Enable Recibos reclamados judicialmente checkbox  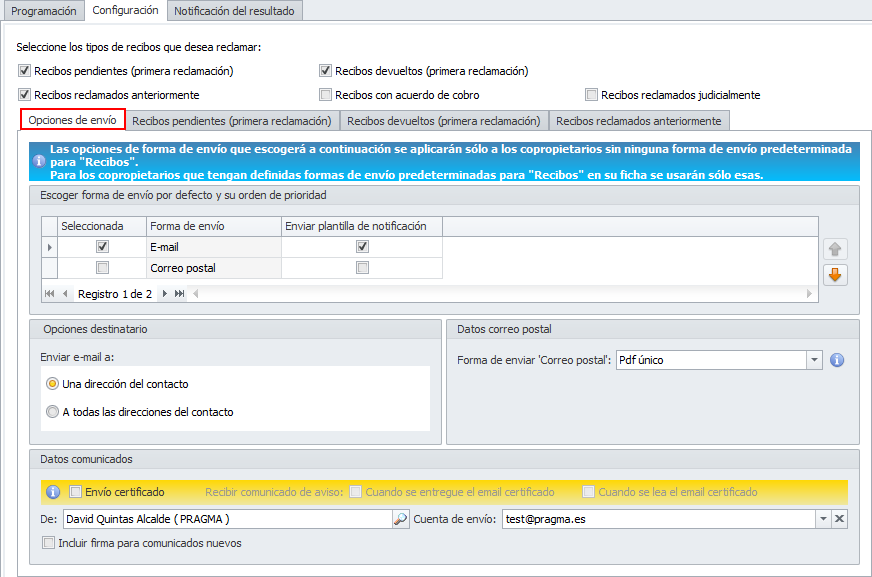click(591, 94)
